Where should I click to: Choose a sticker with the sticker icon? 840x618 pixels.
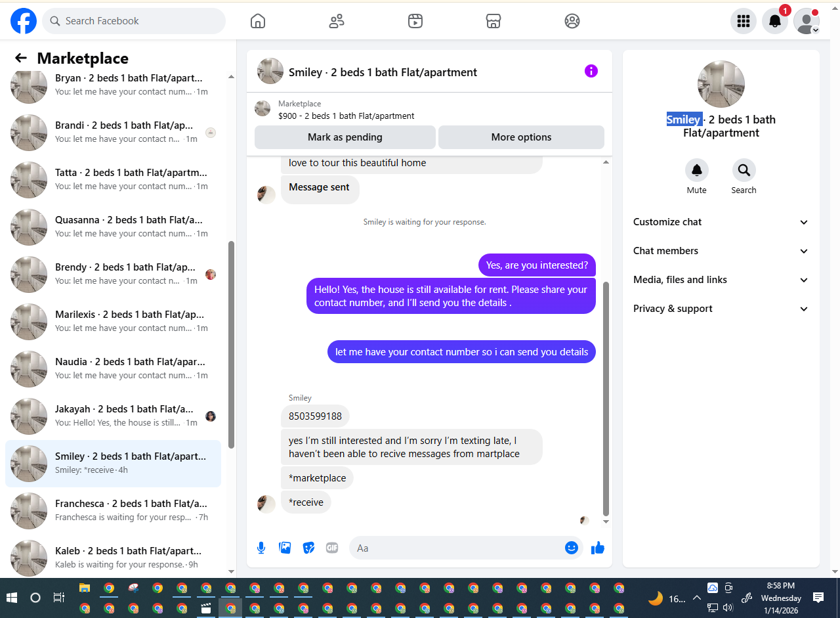click(308, 548)
